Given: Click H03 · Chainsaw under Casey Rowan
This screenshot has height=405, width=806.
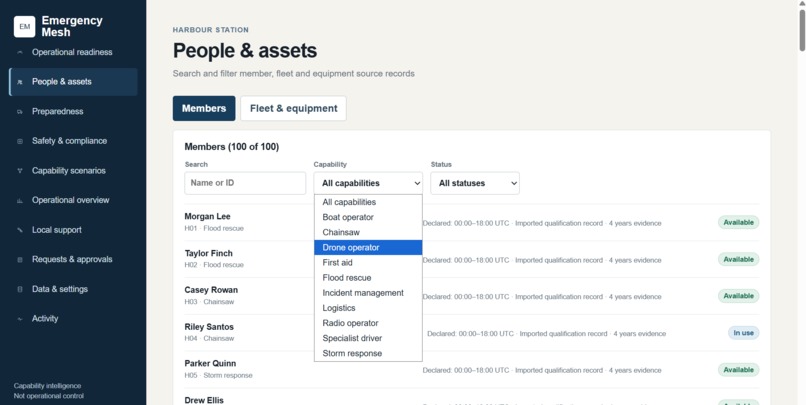Looking at the screenshot, I should (x=209, y=302).
